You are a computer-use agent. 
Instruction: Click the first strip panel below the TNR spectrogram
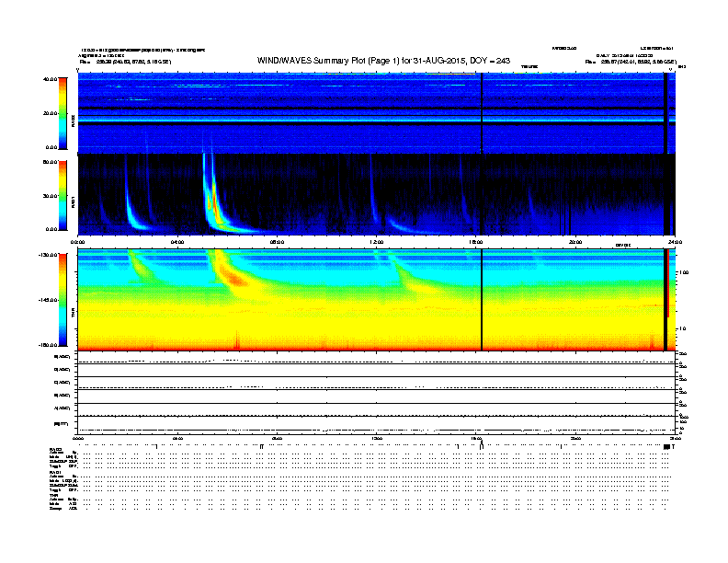[376, 358]
